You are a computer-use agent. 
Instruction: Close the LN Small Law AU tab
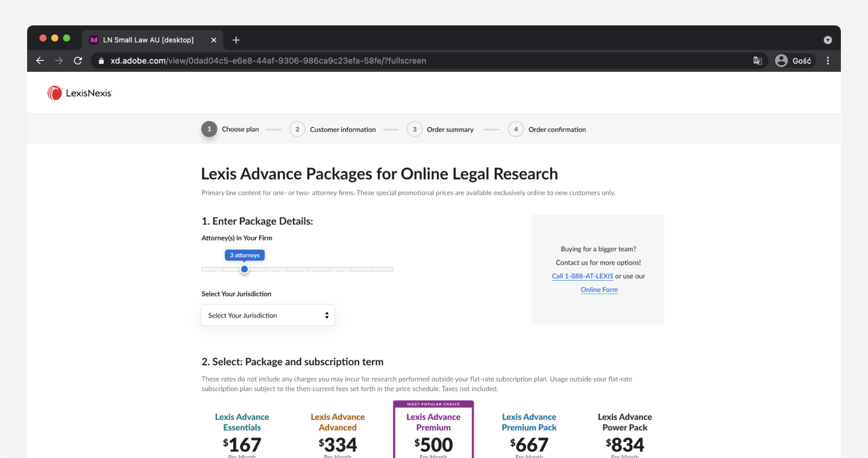(213, 40)
